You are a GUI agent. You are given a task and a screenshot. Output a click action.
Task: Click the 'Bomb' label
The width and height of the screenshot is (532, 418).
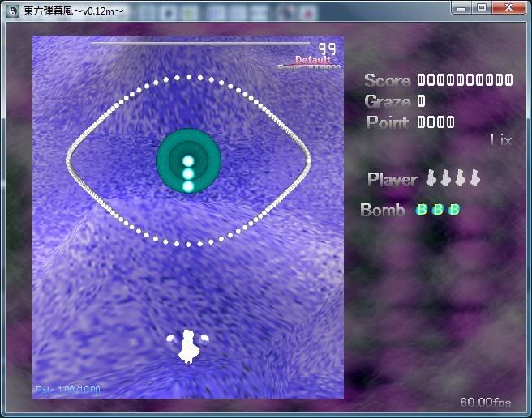tap(383, 210)
